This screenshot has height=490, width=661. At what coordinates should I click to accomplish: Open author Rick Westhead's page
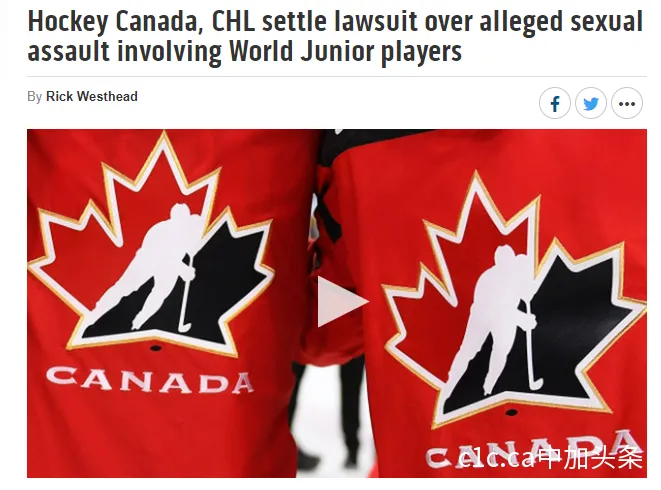[x=91, y=96]
